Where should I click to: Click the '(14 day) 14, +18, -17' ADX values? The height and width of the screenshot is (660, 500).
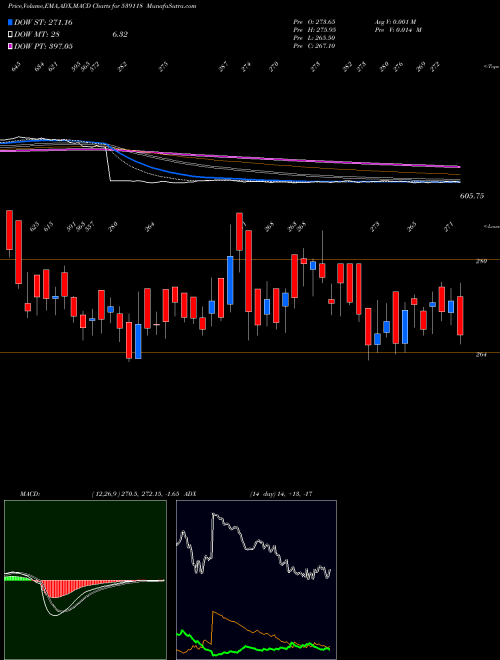point(281,493)
